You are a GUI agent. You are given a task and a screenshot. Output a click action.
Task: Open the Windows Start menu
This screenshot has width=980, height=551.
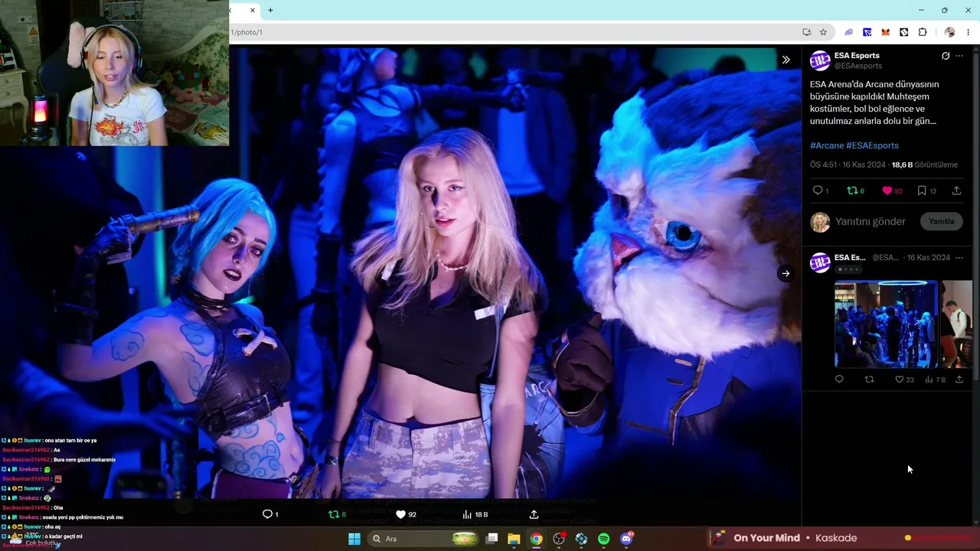(x=354, y=539)
